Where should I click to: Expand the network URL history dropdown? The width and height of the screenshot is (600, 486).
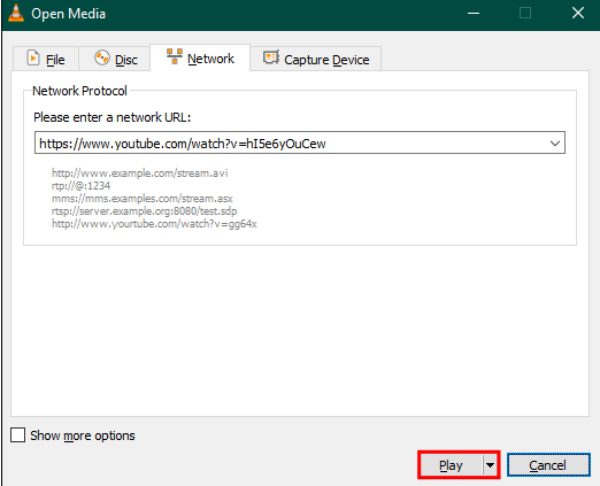(555, 144)
